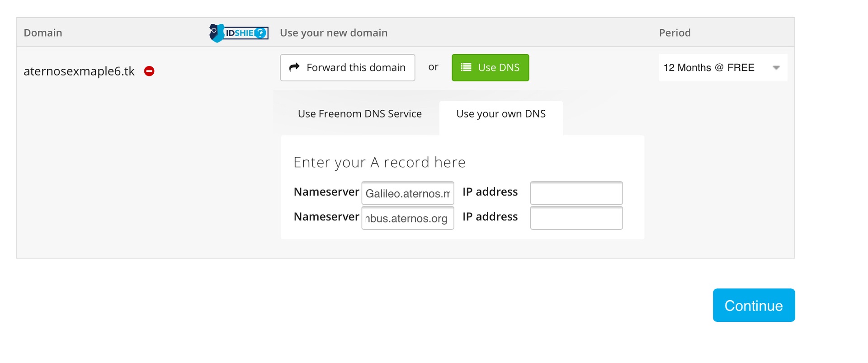Click the second empty IP address field
Image resolution: width=868 pixels, height=363 pixels.
576,218
